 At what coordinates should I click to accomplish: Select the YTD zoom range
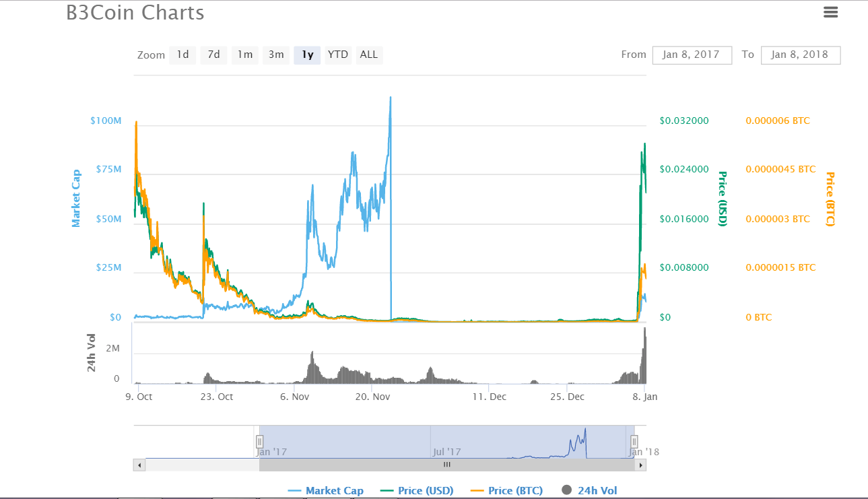click(x=338, y=55)
